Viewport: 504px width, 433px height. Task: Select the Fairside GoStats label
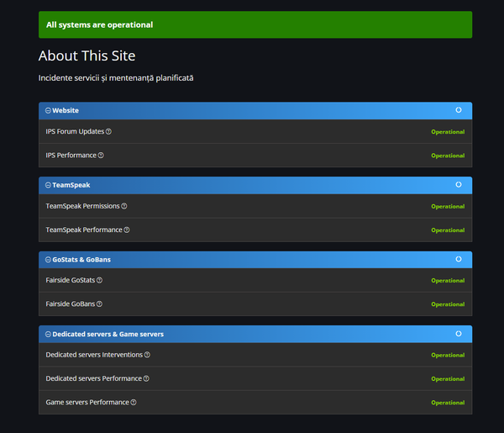[x=71, y=280]
